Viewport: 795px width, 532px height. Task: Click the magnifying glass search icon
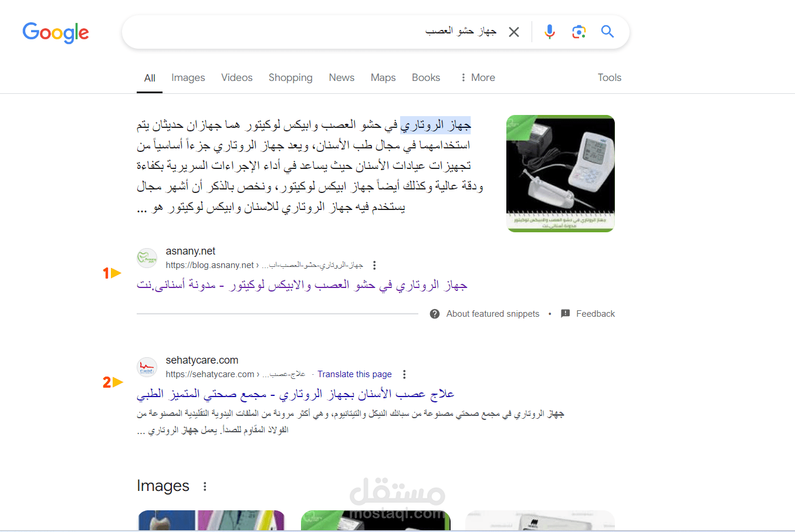[607, 32]
